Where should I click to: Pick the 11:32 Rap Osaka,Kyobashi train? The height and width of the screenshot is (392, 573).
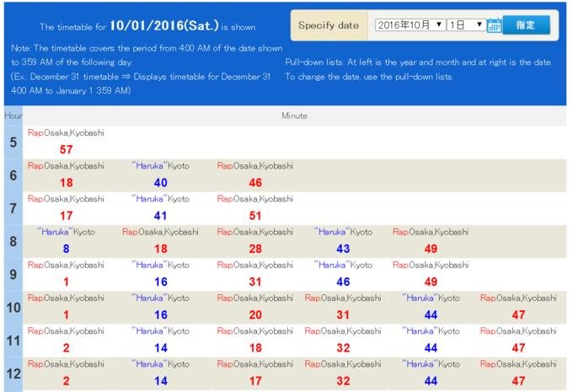pos(343,347)
